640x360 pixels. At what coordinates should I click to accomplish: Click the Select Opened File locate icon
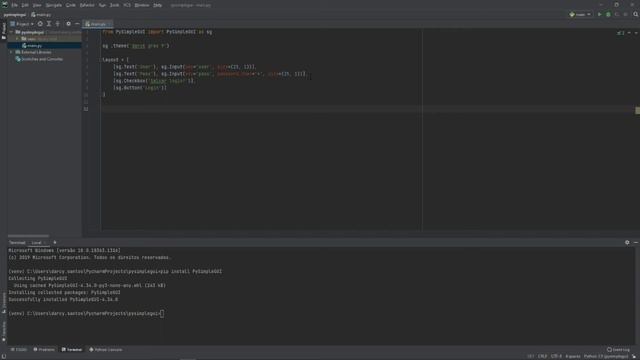pyautogui.click(x=40, y=24)
